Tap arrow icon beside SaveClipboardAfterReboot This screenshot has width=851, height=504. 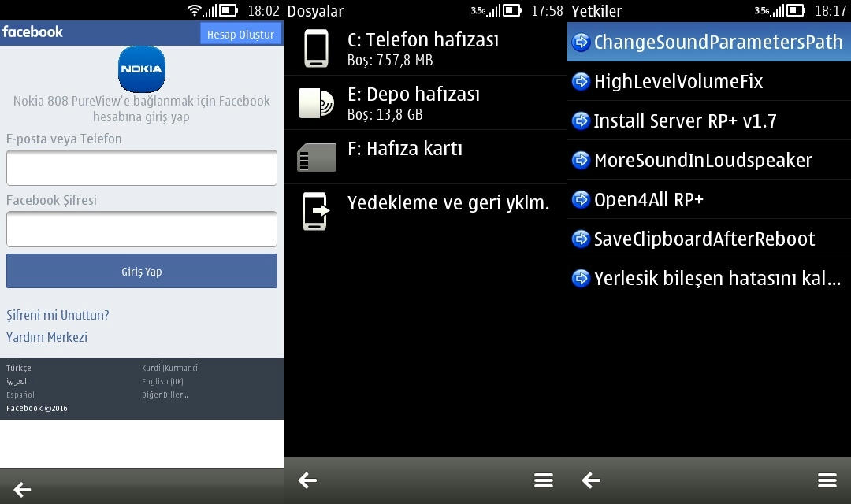[581, 239]
